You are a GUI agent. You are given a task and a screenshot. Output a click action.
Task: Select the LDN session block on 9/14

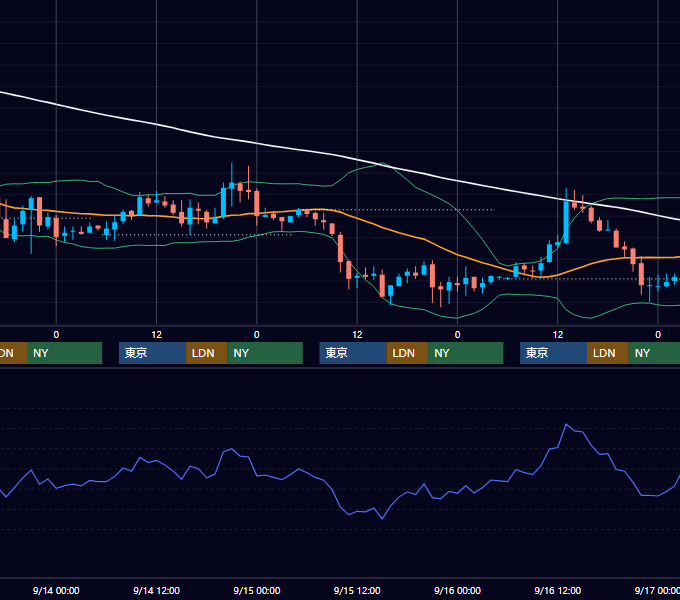tap(206, 353)
